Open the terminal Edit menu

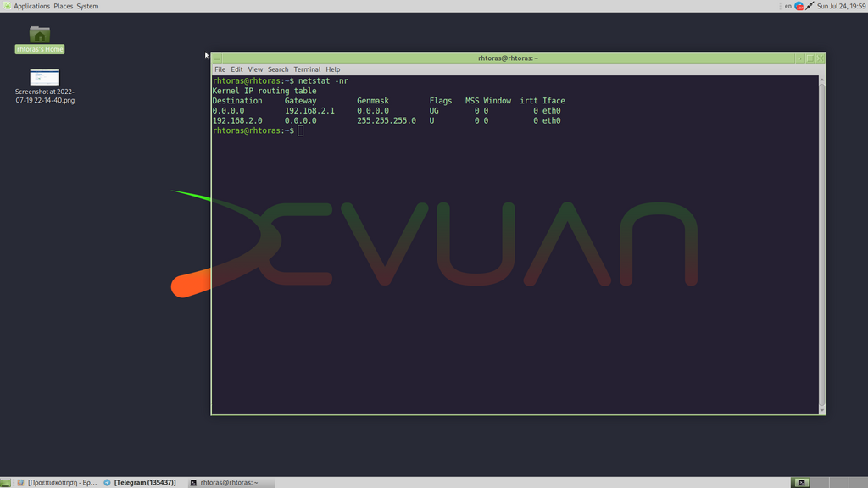(x=236, y=69)
